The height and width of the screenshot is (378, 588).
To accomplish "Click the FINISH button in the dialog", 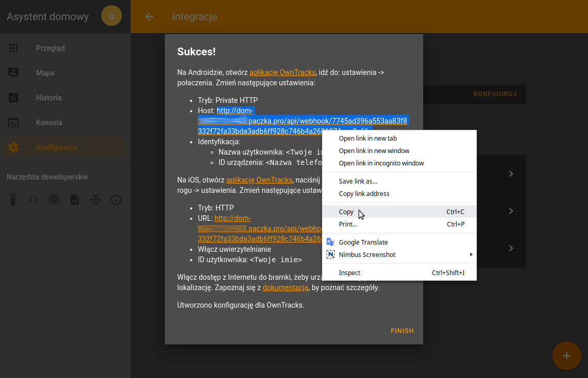I will pos(402,331).
